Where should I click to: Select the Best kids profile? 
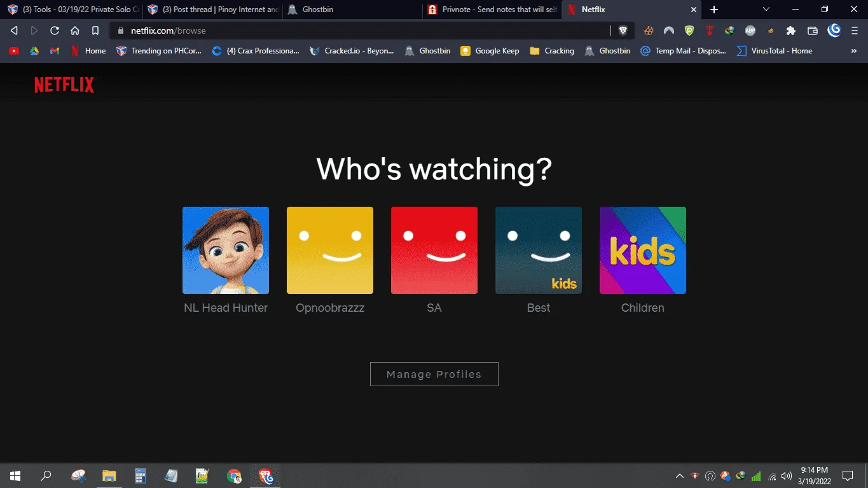(x=539, y=250)
